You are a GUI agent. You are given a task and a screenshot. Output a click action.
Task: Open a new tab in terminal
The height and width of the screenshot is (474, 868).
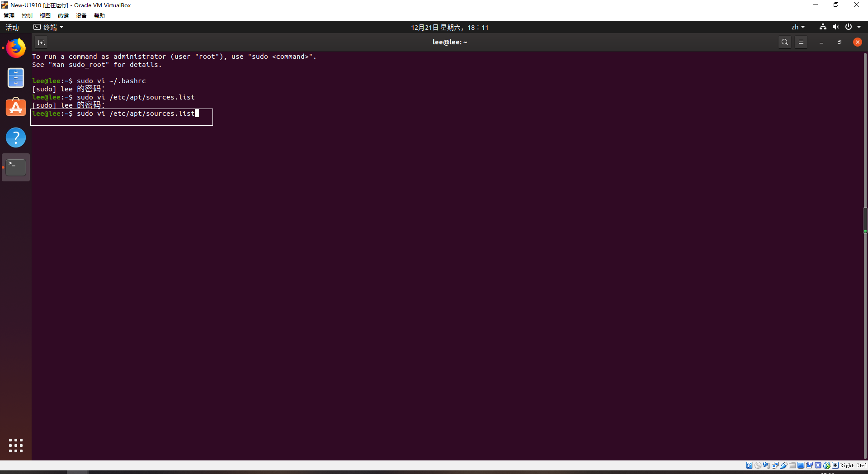tap(41, 42)
